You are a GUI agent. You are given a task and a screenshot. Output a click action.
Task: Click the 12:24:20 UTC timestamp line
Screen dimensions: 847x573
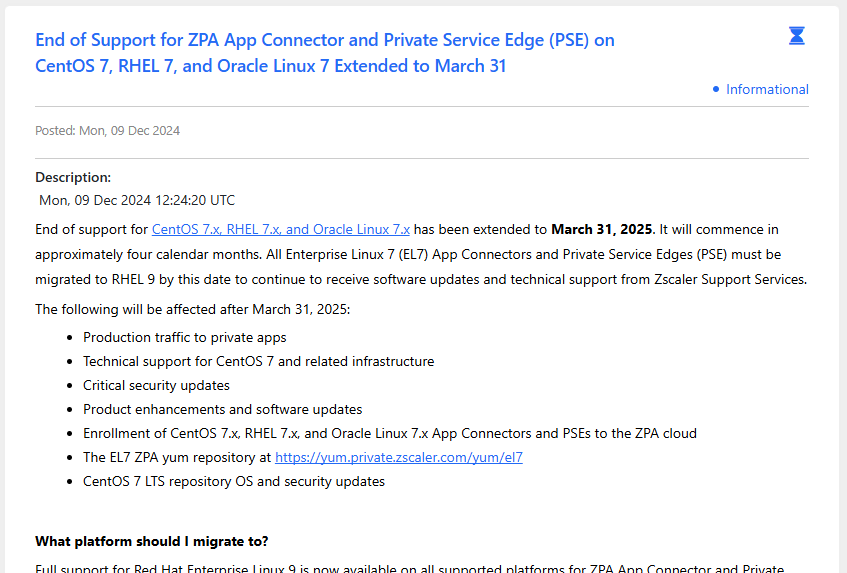click(137, 200)
